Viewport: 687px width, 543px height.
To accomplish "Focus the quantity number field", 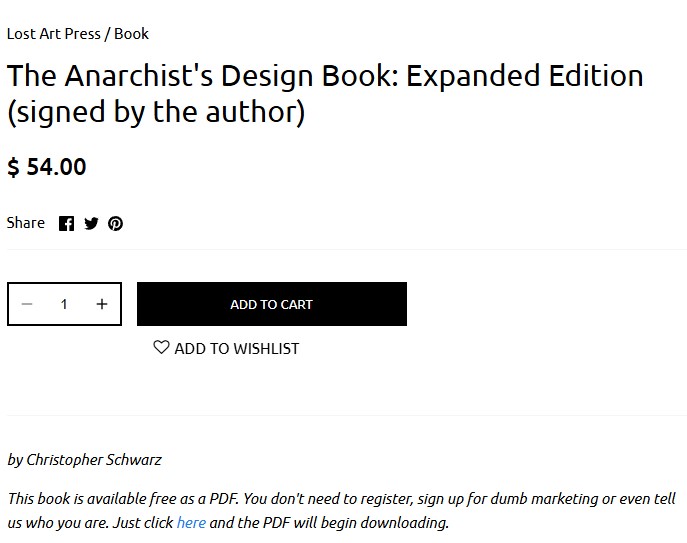I will pos(64,304).
